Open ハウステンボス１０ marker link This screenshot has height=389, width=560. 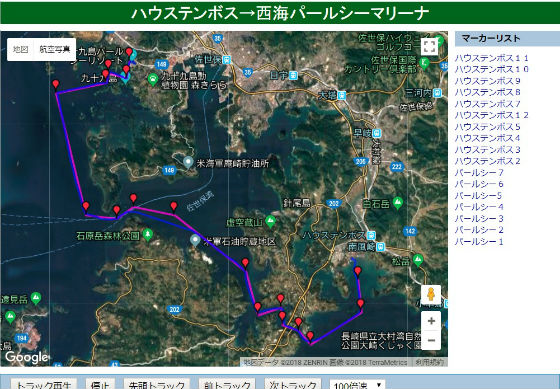pos(491,69)
